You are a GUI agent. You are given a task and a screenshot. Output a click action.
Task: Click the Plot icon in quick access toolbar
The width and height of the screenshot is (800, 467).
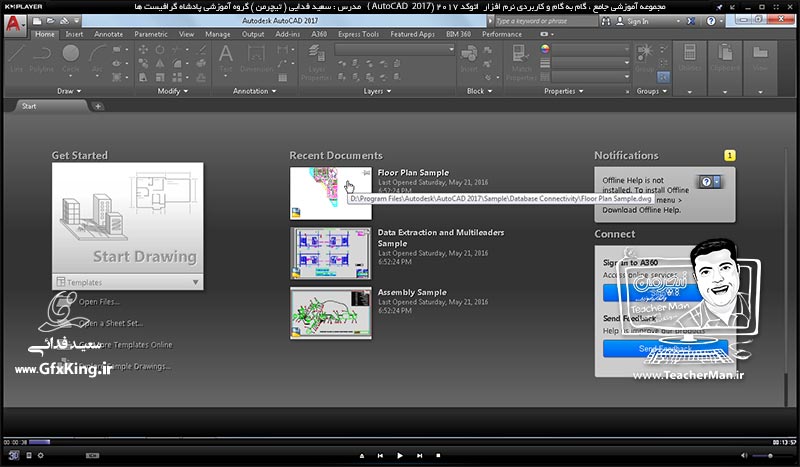(x=64, y=21)
